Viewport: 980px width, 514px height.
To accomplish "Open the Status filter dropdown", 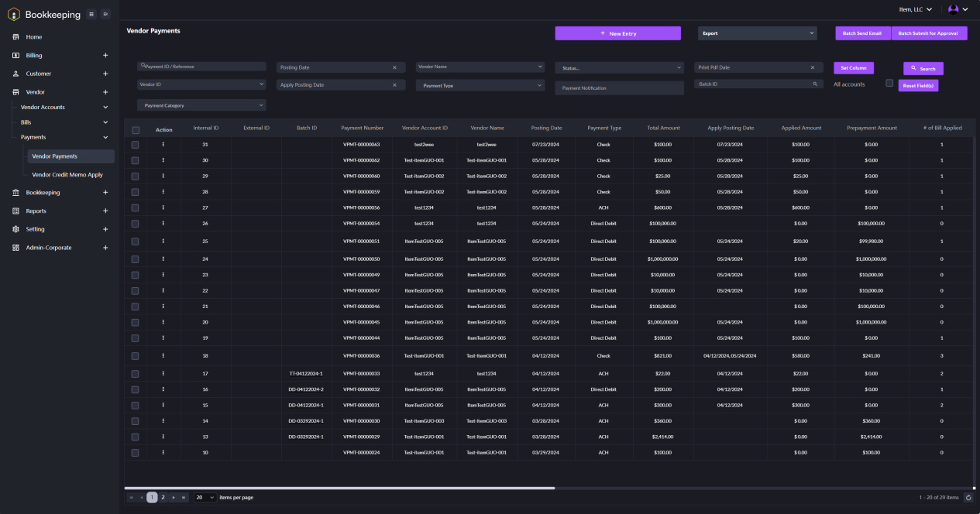I will coord(619,68).
